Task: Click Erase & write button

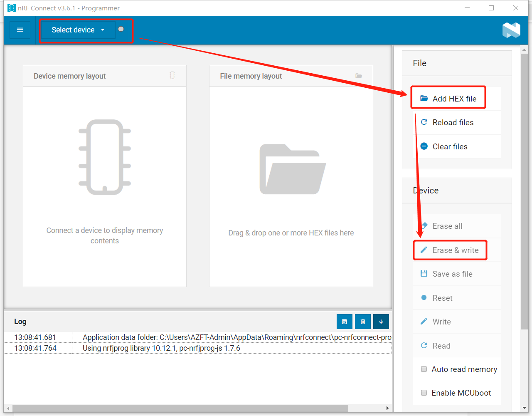Action: (457, 250)
